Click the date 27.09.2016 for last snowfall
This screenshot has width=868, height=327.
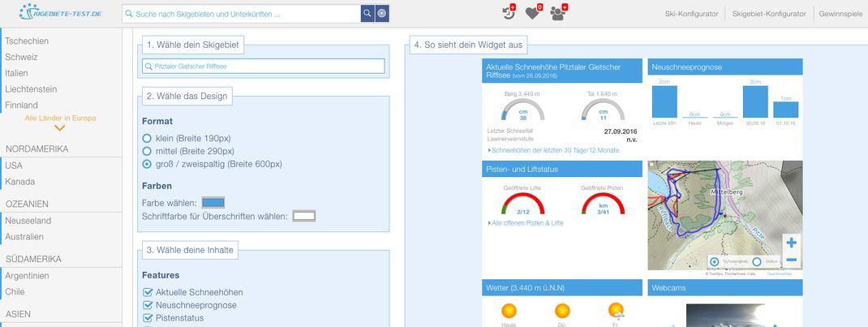(x=620, y=131)
